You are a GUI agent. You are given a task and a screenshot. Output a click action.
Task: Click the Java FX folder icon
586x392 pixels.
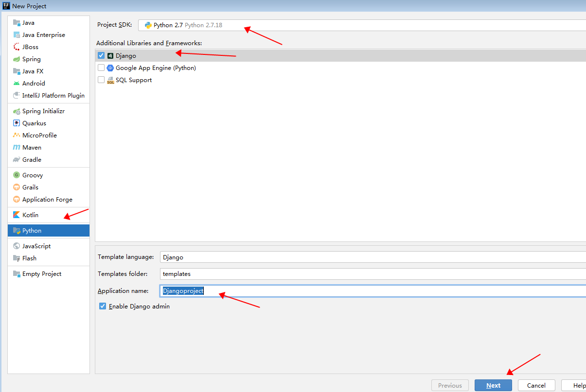click(17, 71)
